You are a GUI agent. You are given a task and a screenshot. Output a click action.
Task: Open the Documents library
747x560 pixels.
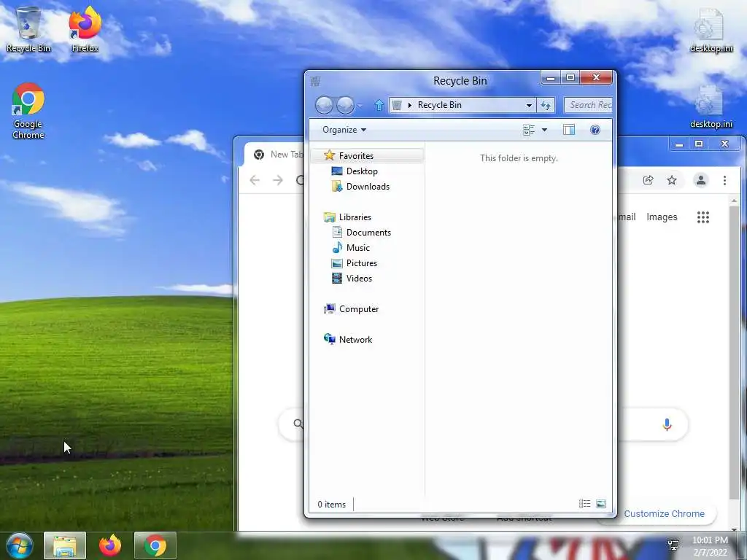(x=368, y=233)
